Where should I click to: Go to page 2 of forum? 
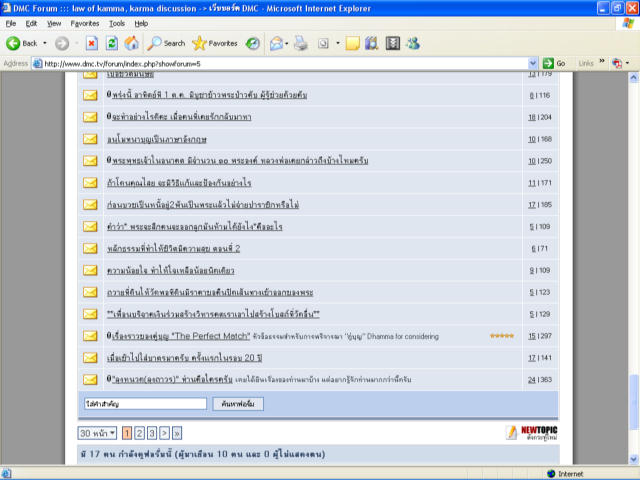click(139, 433)
